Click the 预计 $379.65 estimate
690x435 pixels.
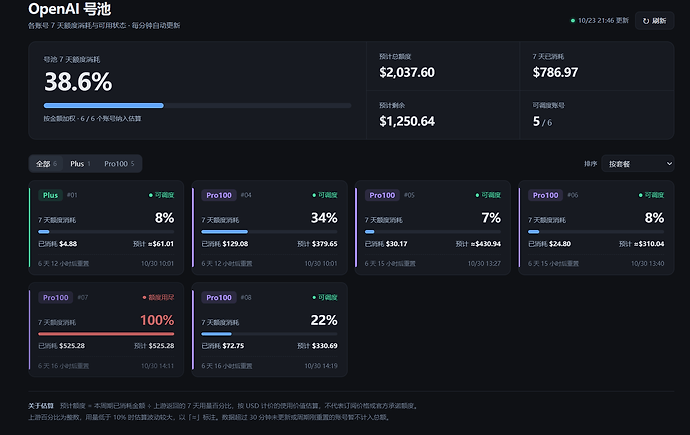pyautogui.click(x=317, y=244)
